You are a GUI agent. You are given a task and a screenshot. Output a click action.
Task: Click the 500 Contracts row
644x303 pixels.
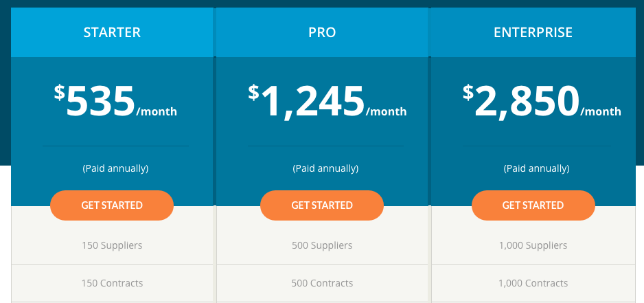coord(322,283)
